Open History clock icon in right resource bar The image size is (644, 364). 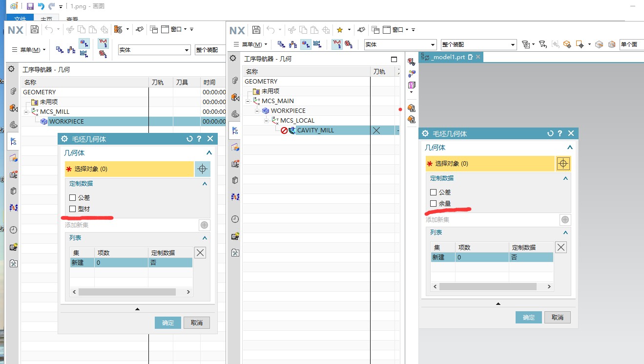coord(235,219)
